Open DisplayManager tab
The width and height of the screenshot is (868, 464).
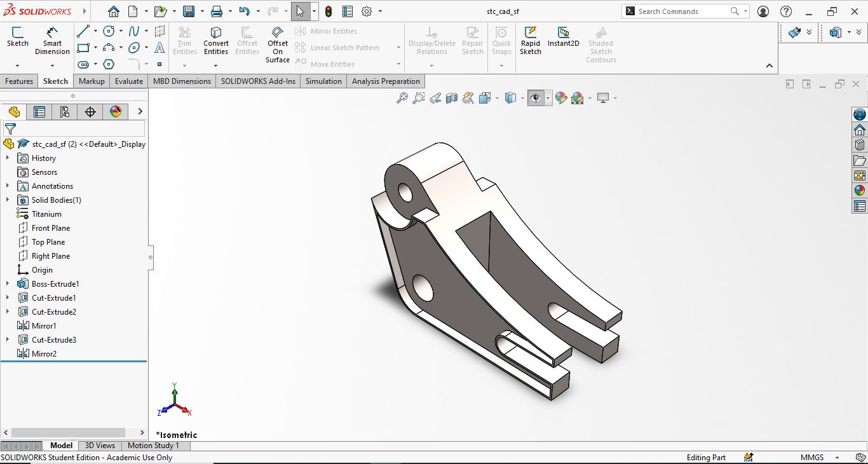tap(116, 112)
